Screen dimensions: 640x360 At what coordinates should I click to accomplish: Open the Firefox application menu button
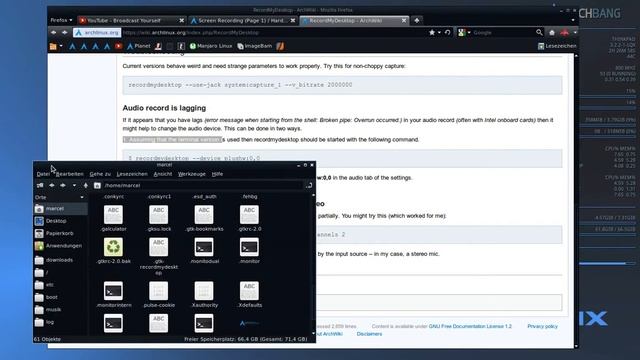click(61, 20)
